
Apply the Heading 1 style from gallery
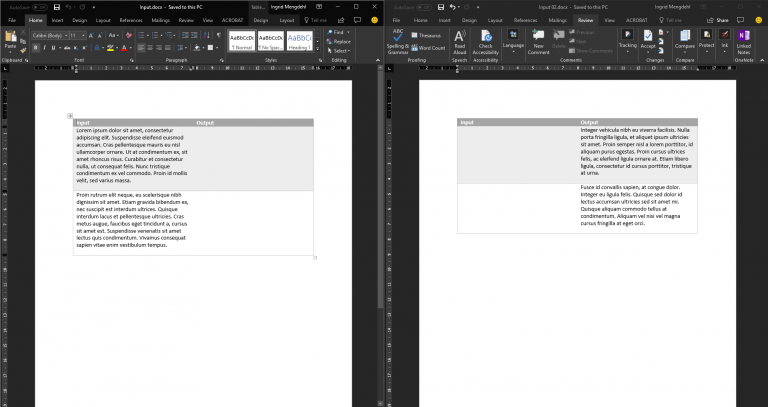click(x=300, y=40)
